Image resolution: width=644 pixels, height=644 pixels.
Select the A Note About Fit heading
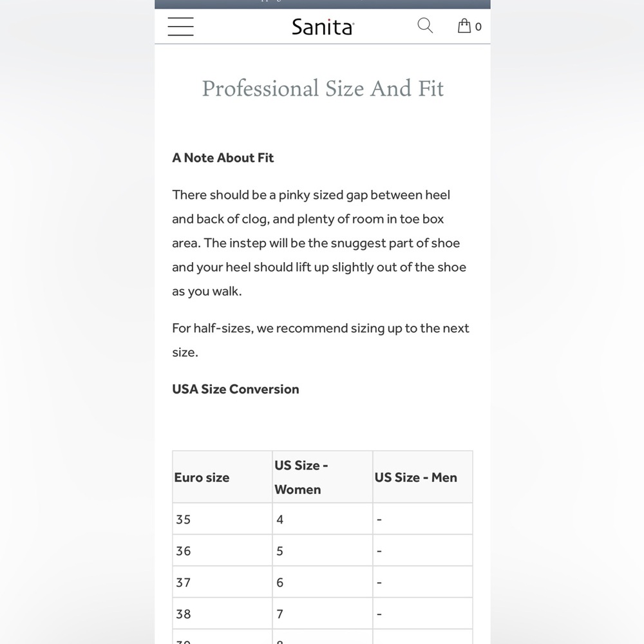(x=223, y=158)
